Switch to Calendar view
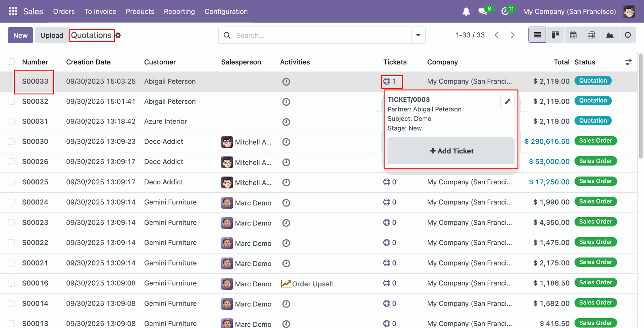The image size is (644, 328). 573,35
